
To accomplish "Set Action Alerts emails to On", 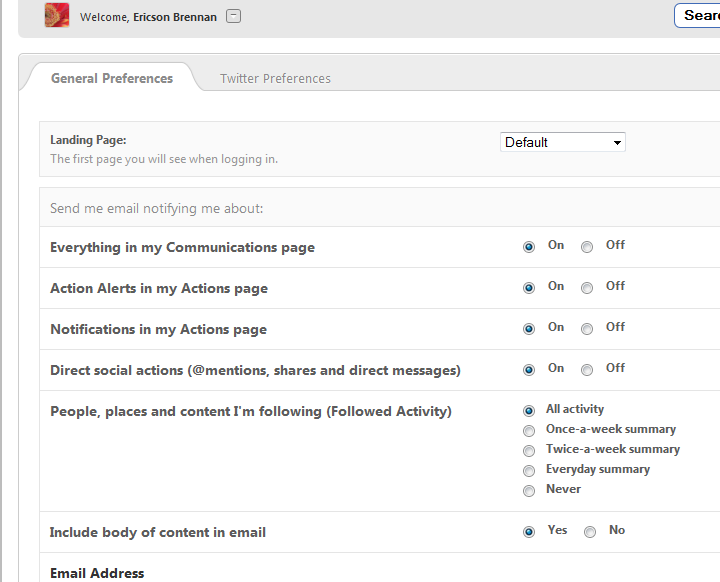I will pos(529,288).
